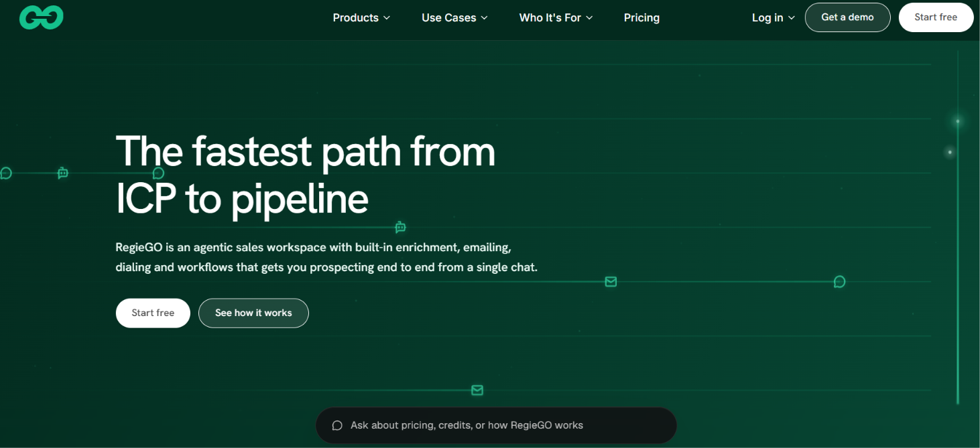980x448 pixels.
Task: Click the chat bubble icon in ask bar
Action: 337,425
